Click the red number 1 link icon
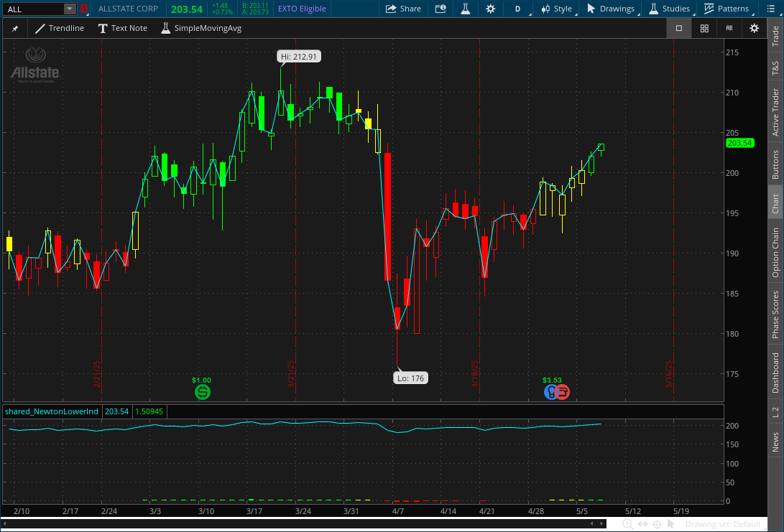 (84, 9)
